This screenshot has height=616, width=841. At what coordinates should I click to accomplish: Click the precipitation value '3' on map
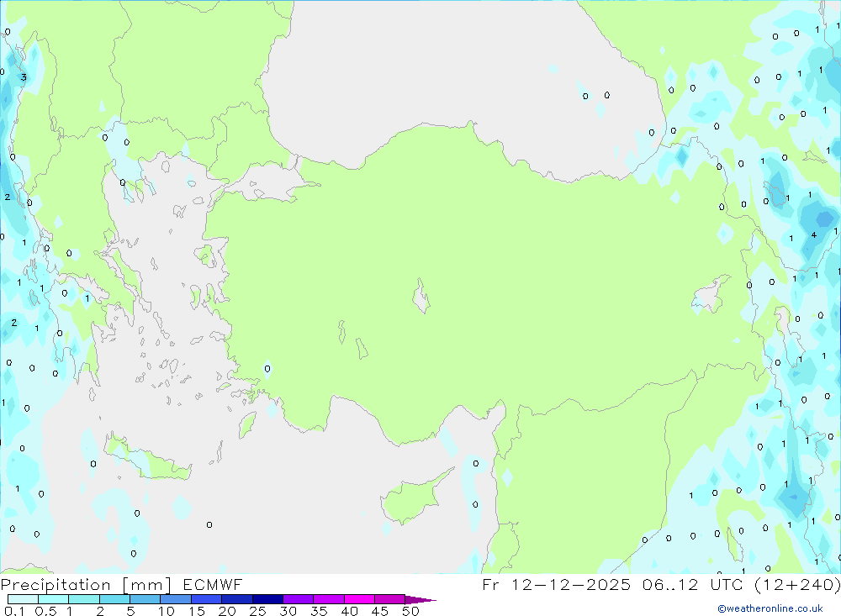pos(24,77)
